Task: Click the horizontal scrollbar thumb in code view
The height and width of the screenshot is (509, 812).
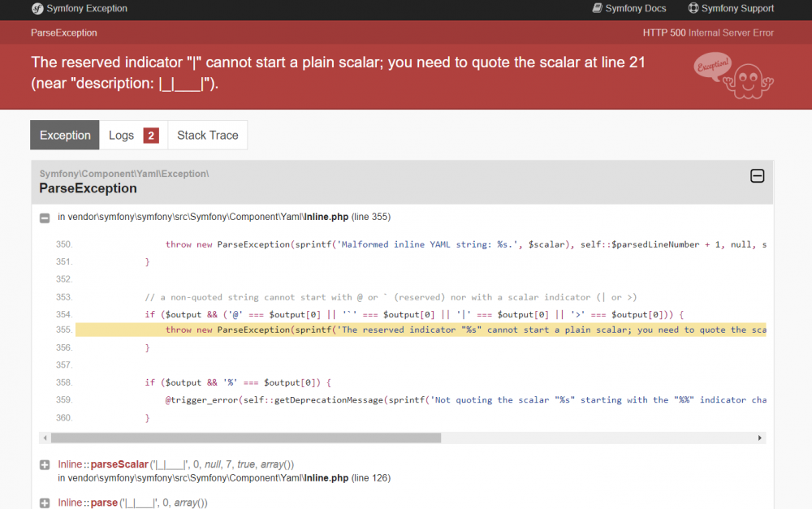Action: 246,438
